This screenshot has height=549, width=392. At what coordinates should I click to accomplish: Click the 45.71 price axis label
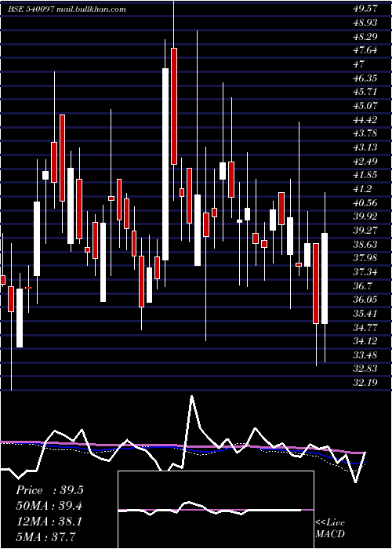click(x=365, y=92)
